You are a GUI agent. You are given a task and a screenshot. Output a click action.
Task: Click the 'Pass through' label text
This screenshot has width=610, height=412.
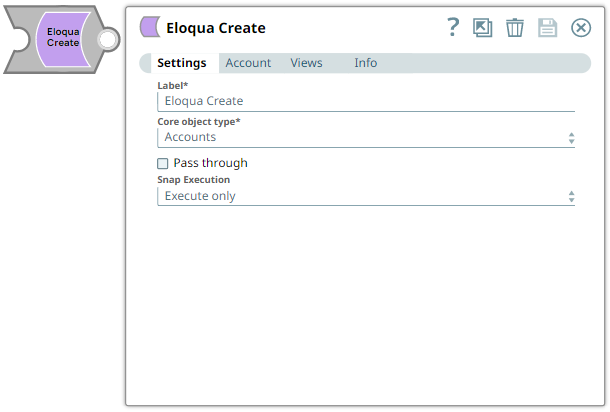point(210,163)
